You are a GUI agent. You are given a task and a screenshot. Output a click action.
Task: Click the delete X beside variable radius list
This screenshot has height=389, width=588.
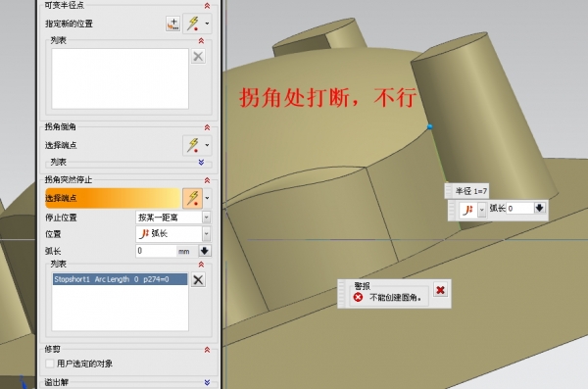[x=198, y=56]
